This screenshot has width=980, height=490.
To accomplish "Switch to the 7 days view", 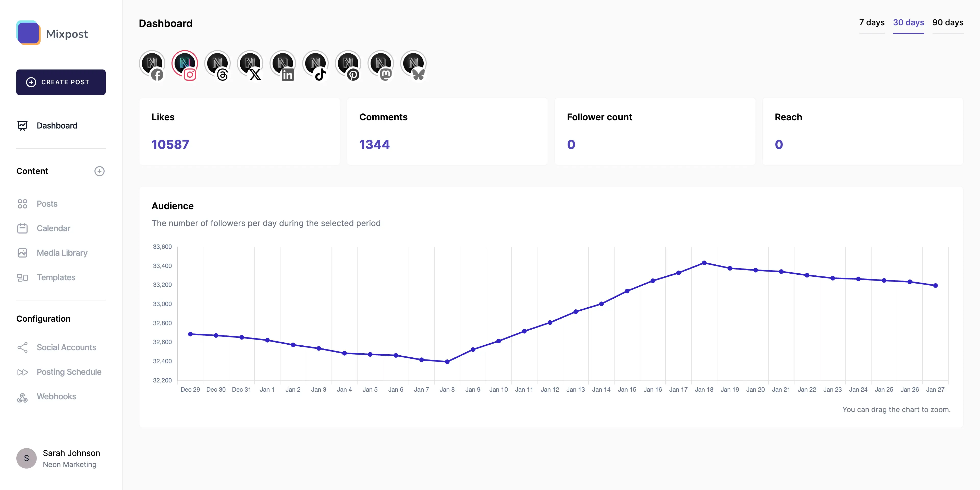I will 872,22.
